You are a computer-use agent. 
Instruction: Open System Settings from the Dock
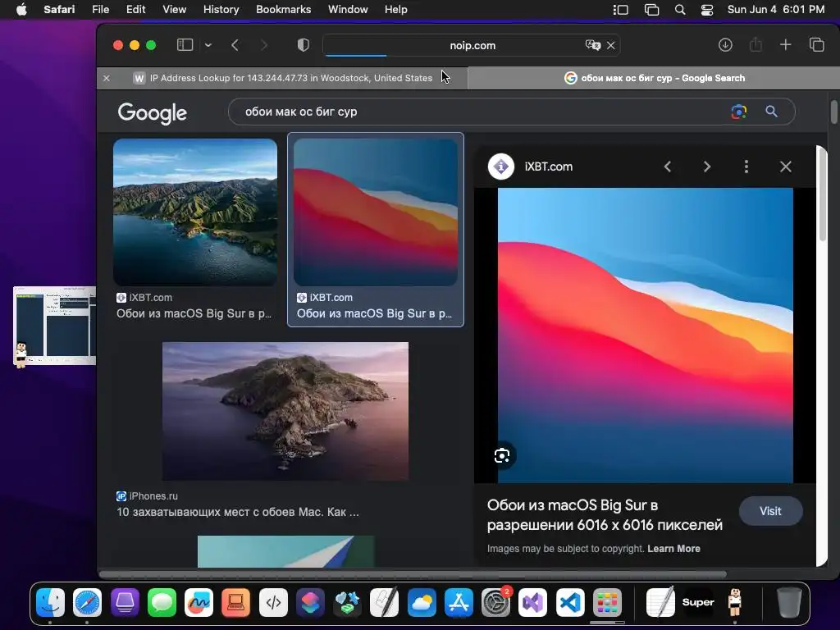495,603
